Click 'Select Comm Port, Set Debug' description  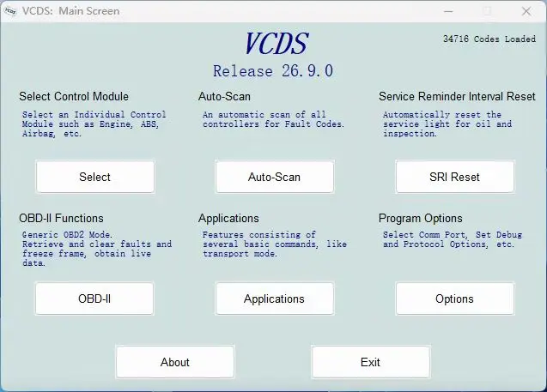pos(453,239)
